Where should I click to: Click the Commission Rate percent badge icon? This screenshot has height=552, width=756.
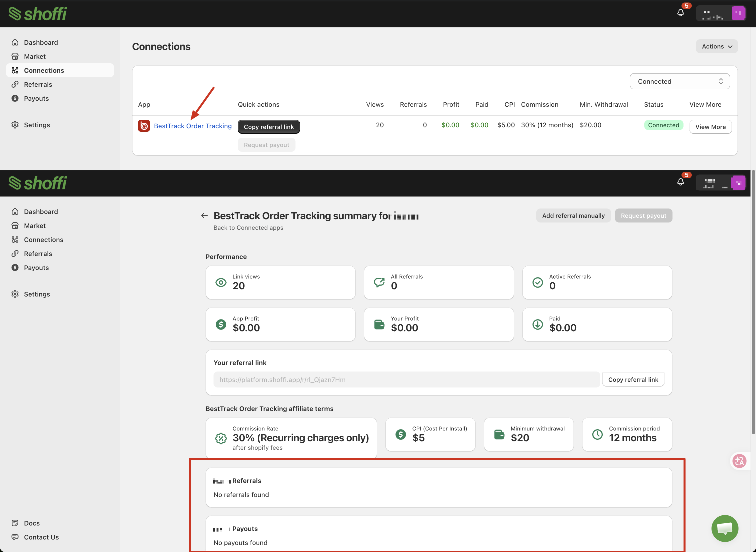[x=221, y=438]
